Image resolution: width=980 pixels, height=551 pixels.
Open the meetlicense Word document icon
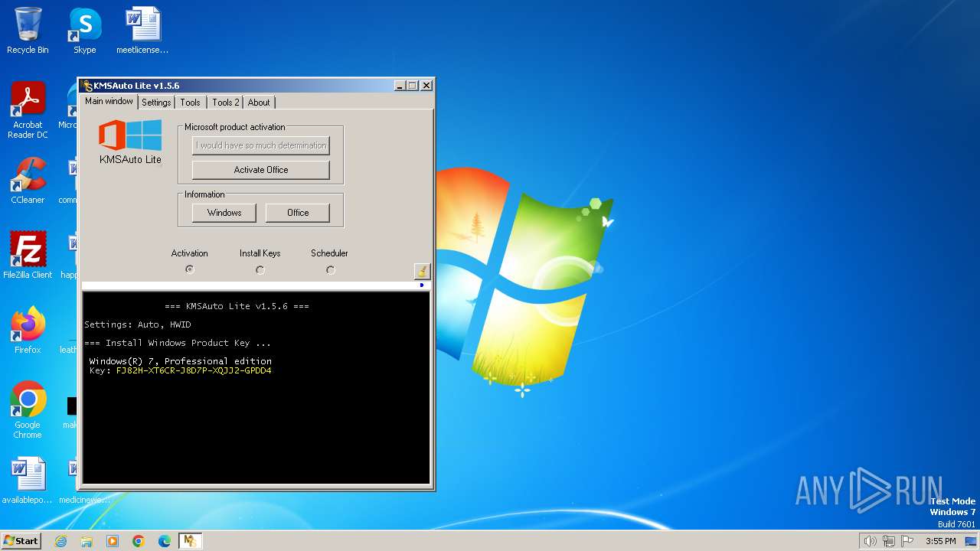[142, 31]
